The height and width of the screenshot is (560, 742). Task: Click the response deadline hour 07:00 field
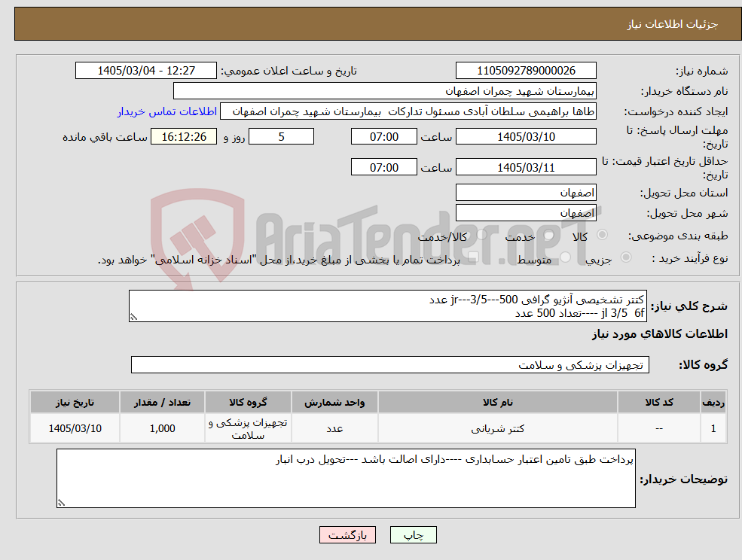(383, 137)
